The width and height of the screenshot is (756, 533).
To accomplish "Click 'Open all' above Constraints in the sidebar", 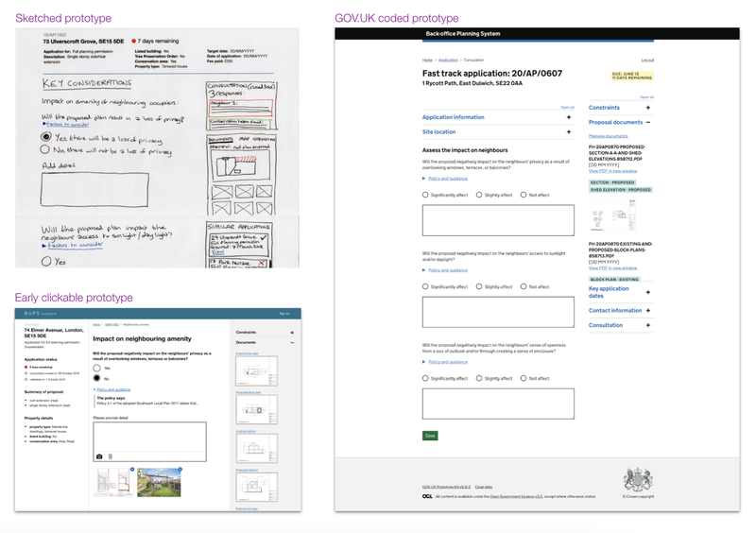I will pos(646,97).
